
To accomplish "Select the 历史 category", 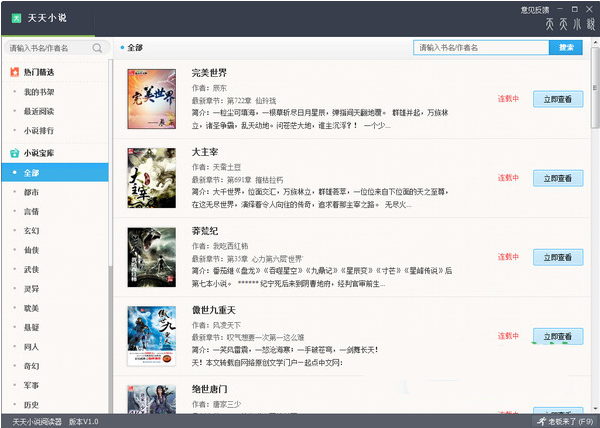I will [x=31, y=405].
